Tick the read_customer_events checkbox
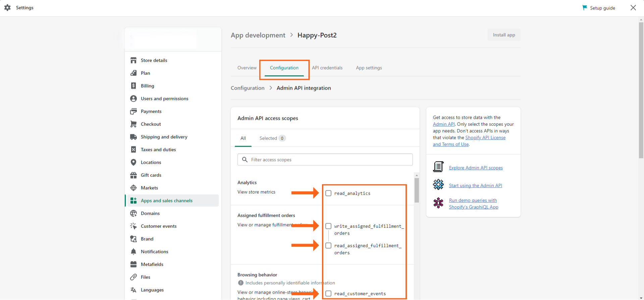This screenshot has width=644, height=300. click(x=328, y=294)
